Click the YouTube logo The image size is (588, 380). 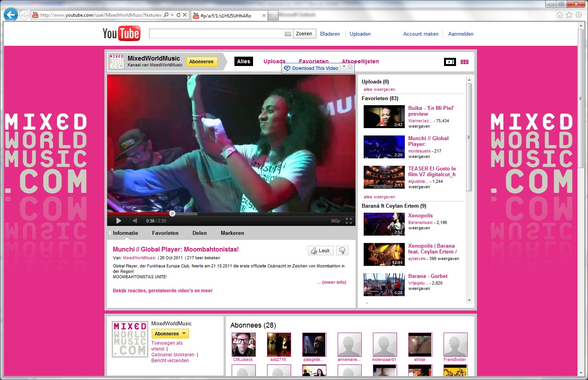(121, 34)
